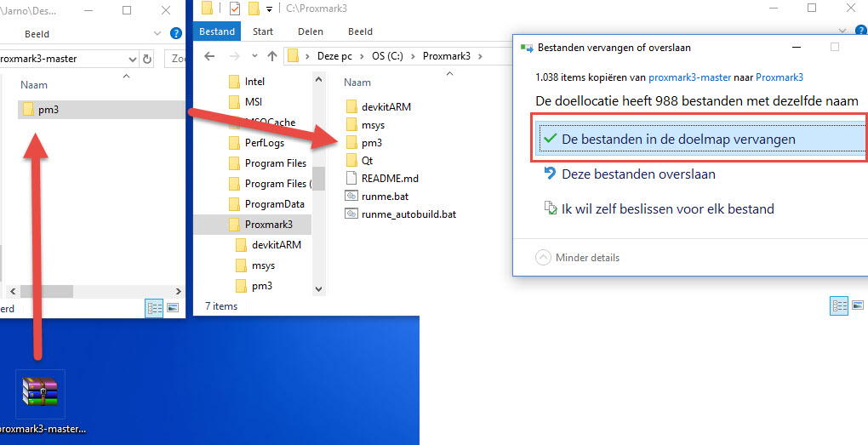The width and height of the screenshot is (868, 445).
Task: Open the Bestand tab
Action: [217, 31]
